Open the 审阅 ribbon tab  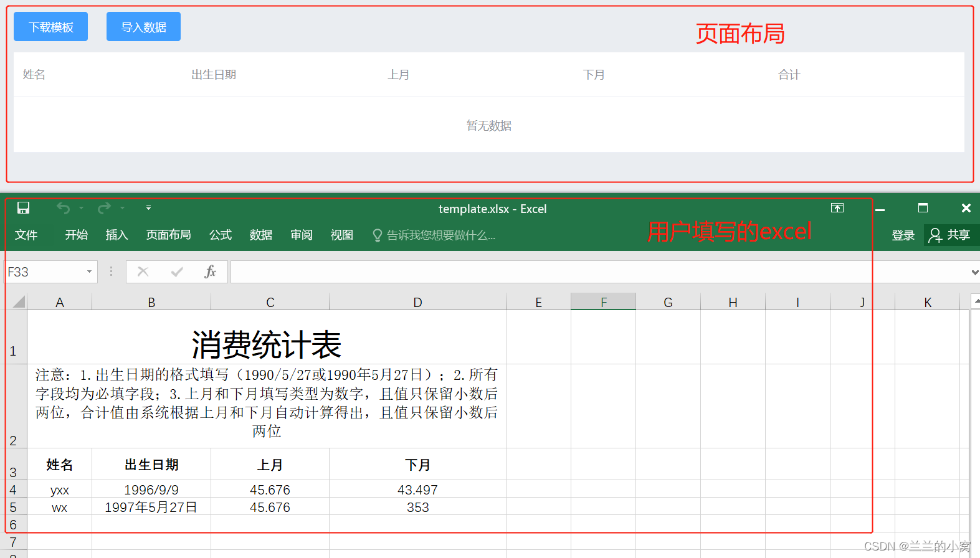302,235
